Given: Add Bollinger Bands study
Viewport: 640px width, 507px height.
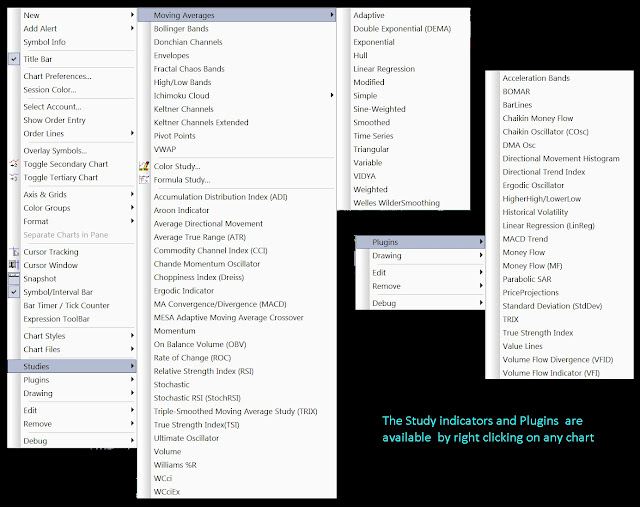Looking at the screenshot, I should pos(181,29).
